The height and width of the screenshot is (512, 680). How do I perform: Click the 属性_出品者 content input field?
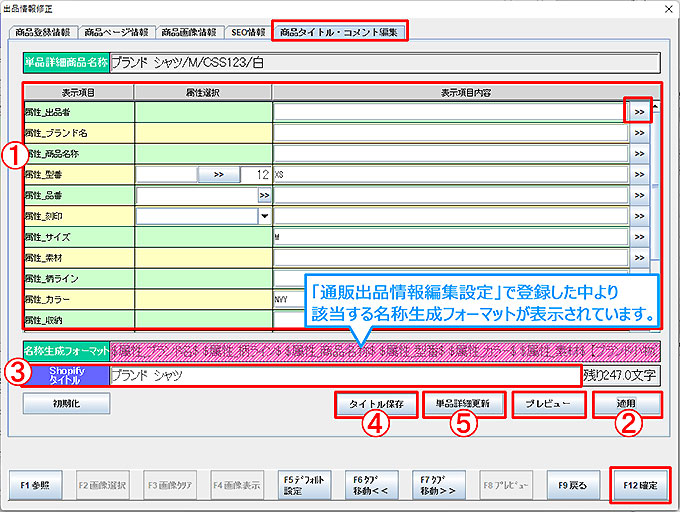451,112
